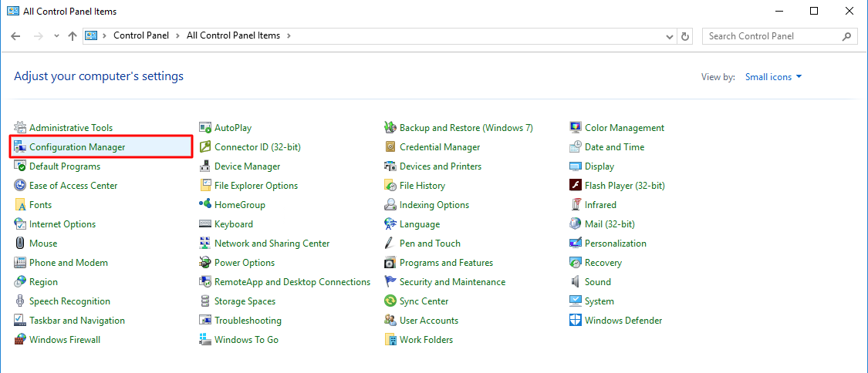Open the Windows Firewall icon
This screenshot has height=373, width=868.
20,340
